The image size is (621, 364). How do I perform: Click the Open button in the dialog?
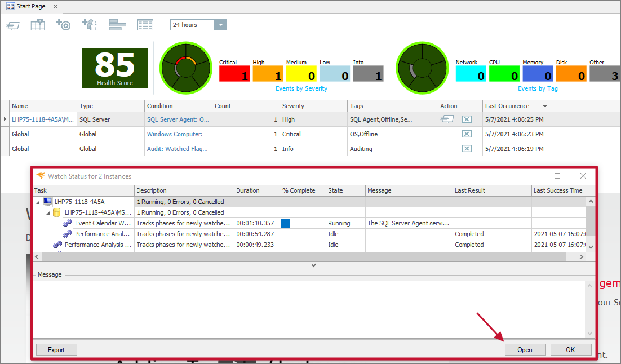[x=525, y=349]
